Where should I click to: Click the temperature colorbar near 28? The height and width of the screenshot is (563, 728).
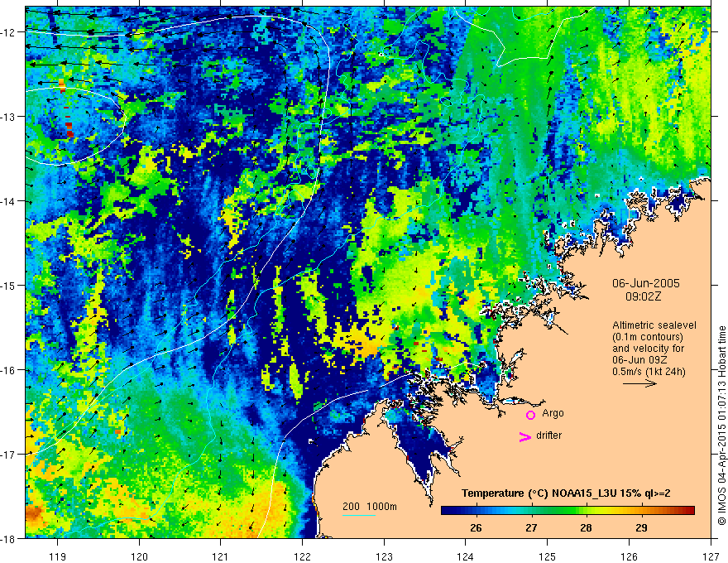coord(587,511)
